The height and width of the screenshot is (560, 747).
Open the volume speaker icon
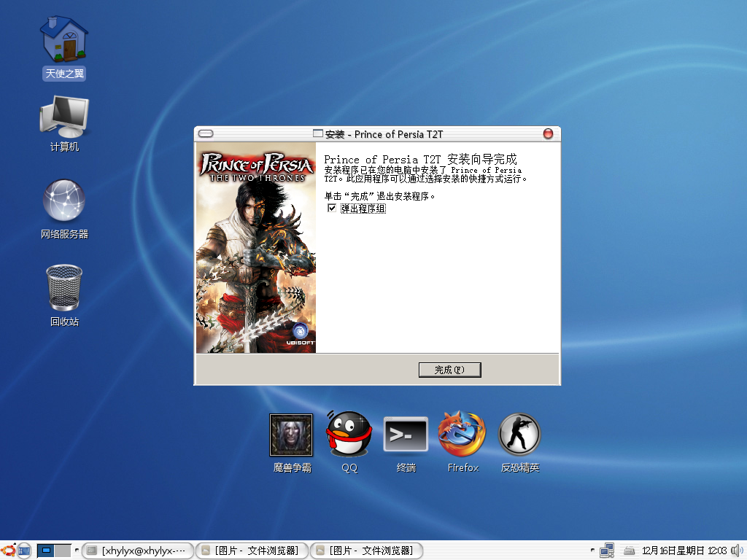(x=737, y=551)
